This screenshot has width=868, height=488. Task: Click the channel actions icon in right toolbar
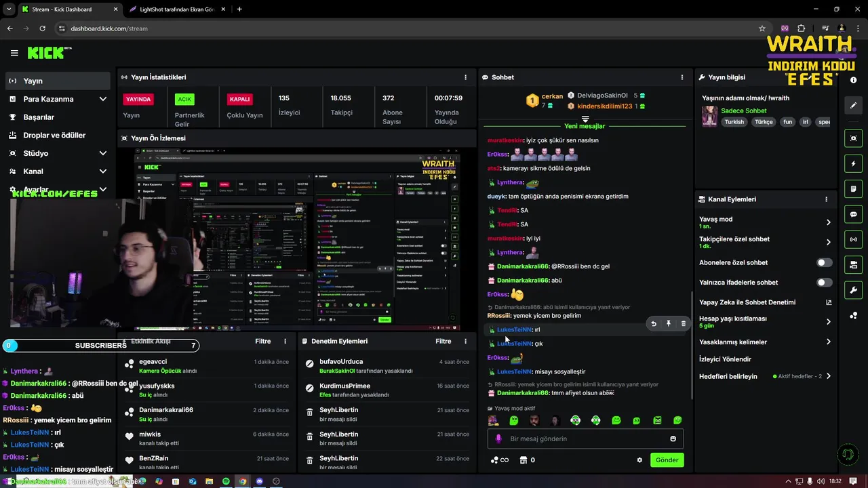[853, 264]
